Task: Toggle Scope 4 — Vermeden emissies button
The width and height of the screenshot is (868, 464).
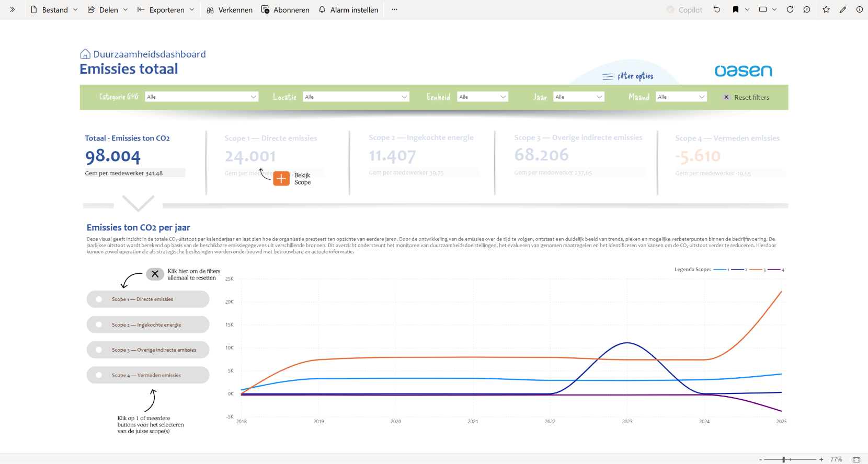Action: click(x=148, y=375)
